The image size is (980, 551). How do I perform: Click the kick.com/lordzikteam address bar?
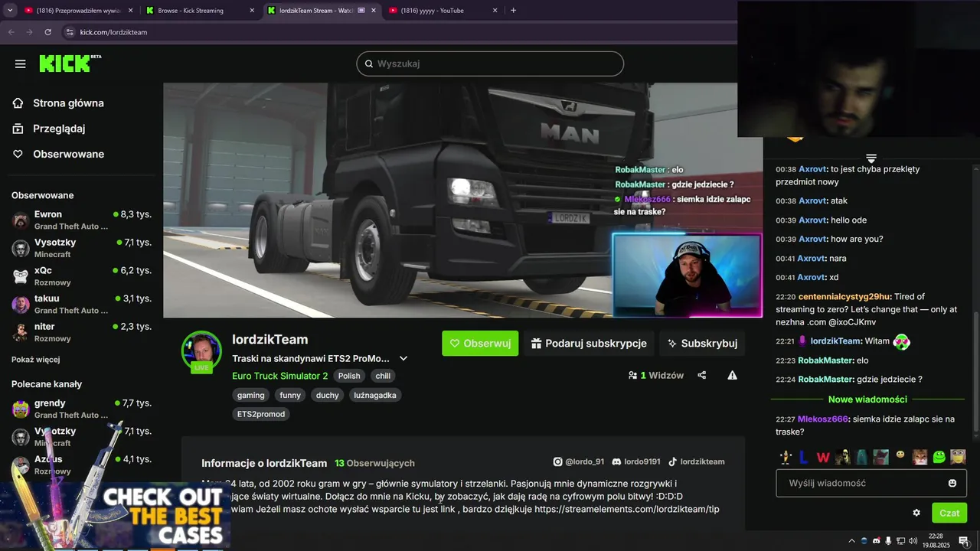point(113,32)
